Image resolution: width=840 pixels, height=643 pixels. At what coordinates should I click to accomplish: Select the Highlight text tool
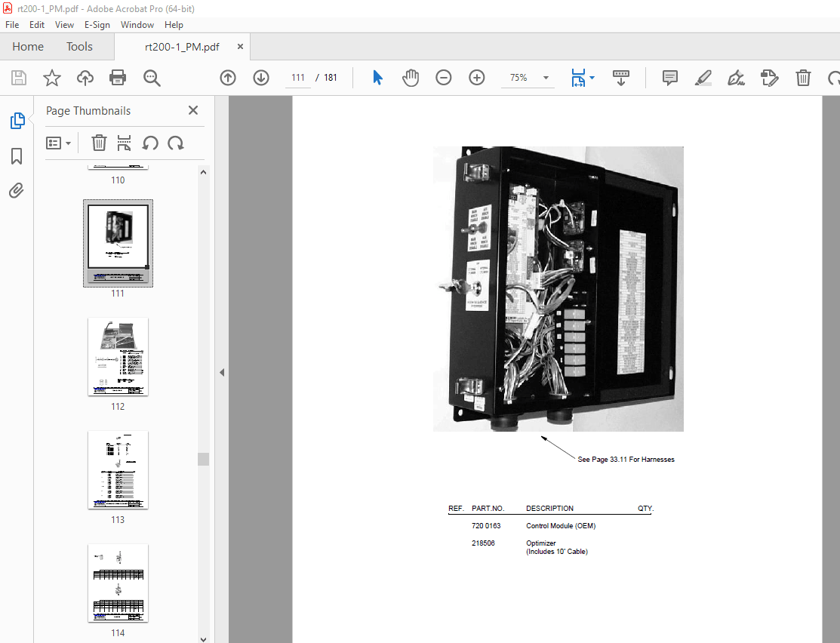703,78
